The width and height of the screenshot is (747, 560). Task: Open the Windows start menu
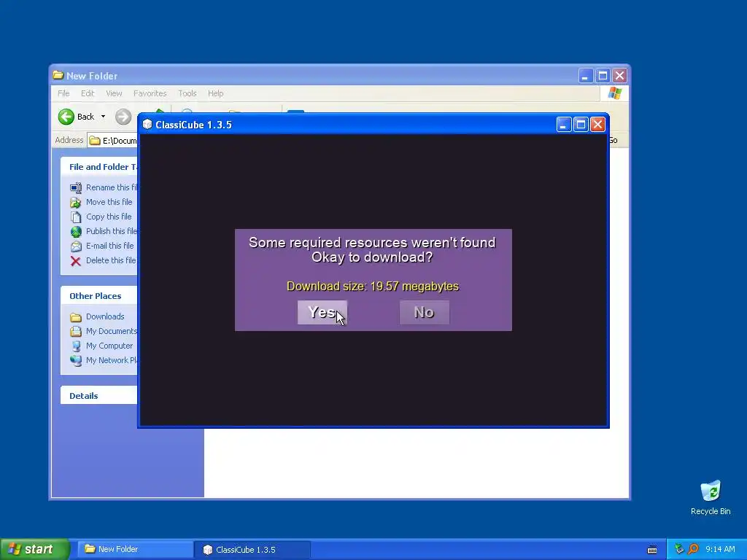point(34,550)
